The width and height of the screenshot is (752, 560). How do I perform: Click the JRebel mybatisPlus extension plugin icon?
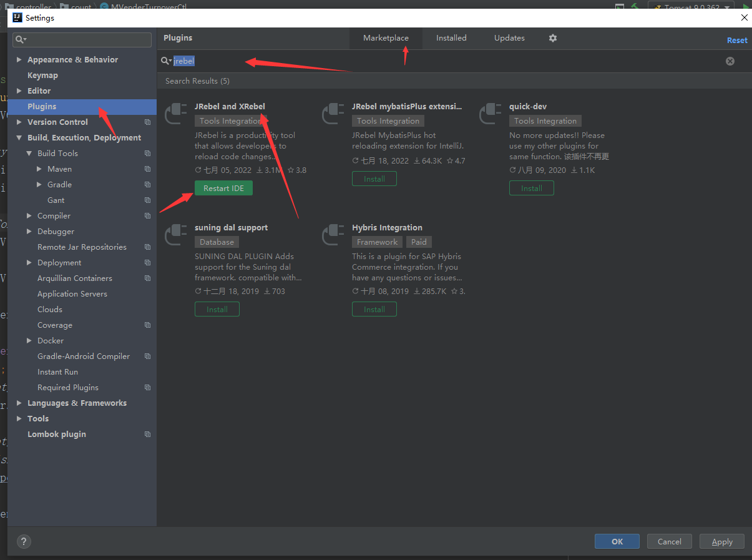point(333,115)
